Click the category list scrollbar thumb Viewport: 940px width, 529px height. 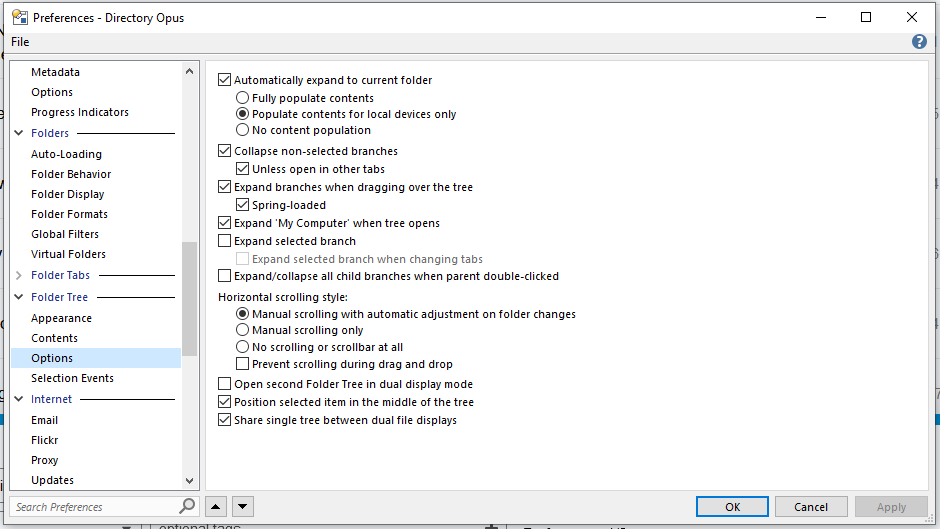click(x=189, y=299)
